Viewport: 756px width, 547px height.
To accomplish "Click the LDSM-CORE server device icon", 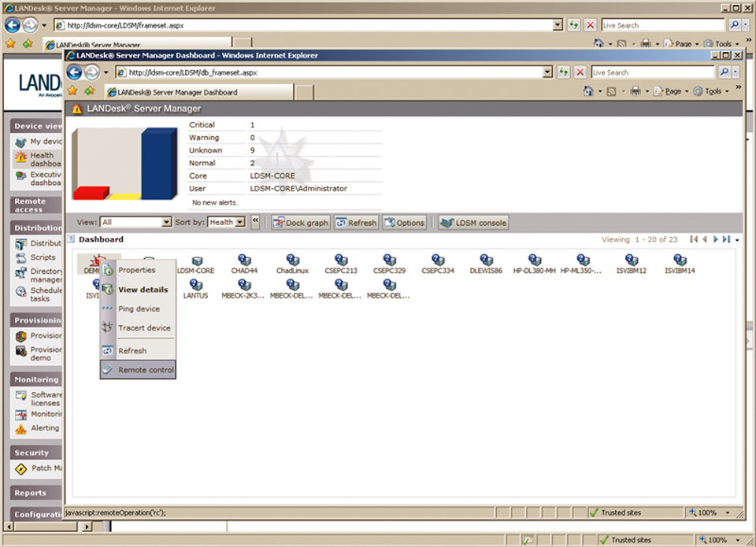I will [x=196, y=261].
